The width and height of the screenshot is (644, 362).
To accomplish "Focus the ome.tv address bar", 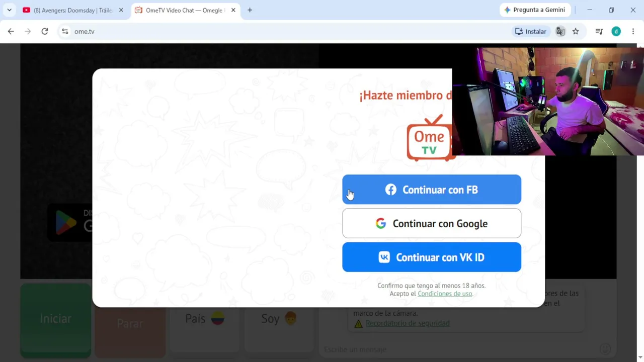I will 282,31.
